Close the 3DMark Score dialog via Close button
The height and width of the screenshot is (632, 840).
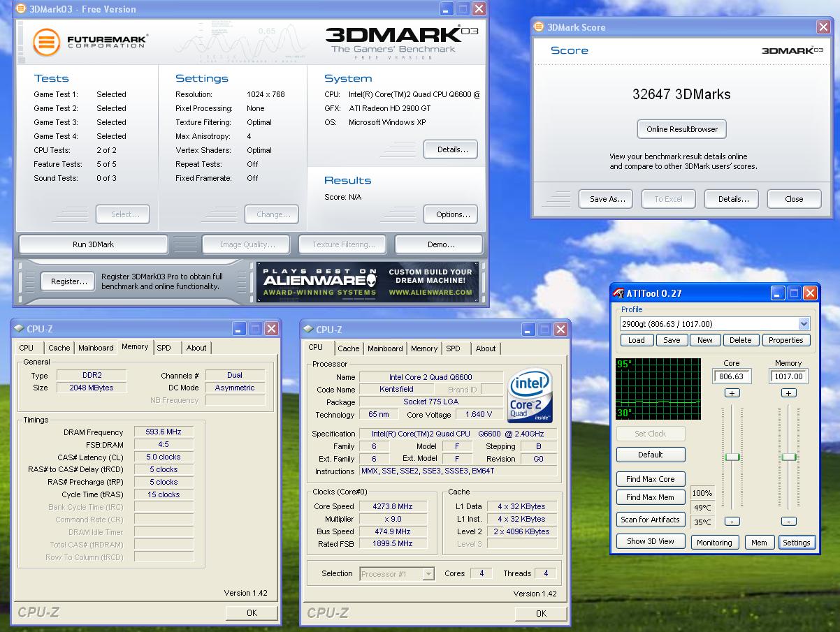pyautogui.click(x=794, y=199)
